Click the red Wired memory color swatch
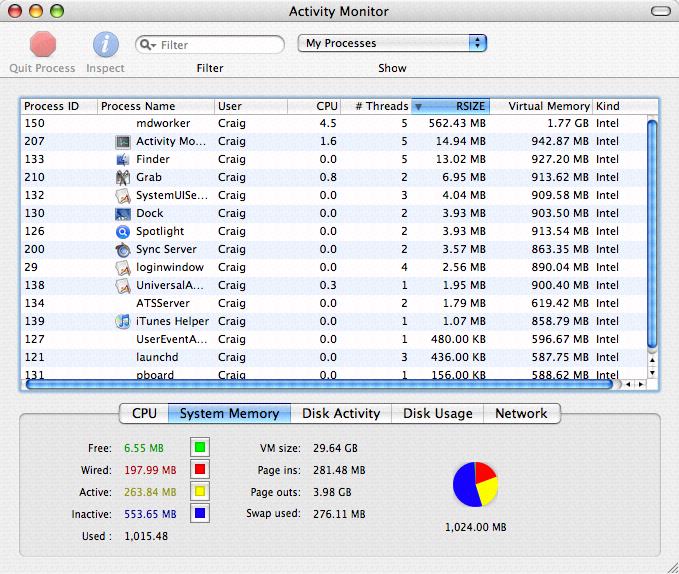 [x=200, y=469]
